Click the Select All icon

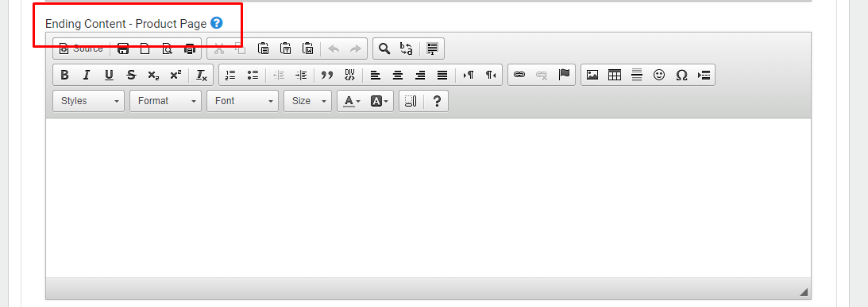[432, 49]
